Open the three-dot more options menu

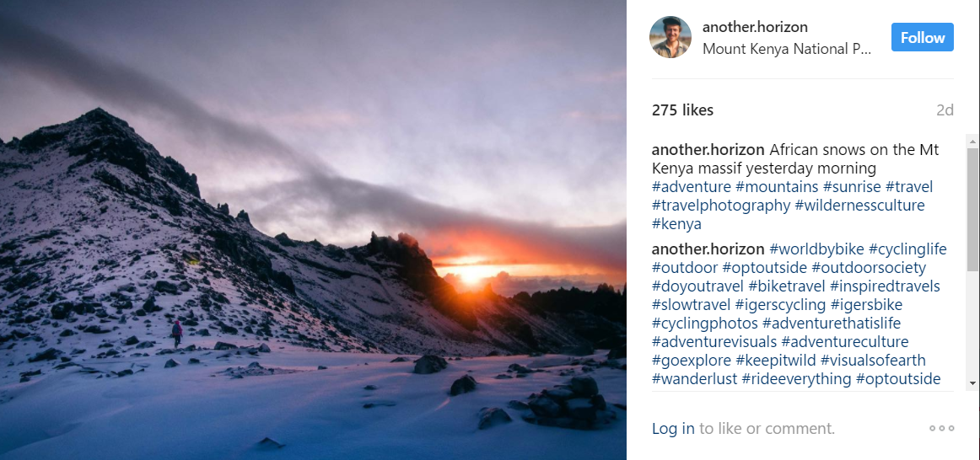point(941,428)
